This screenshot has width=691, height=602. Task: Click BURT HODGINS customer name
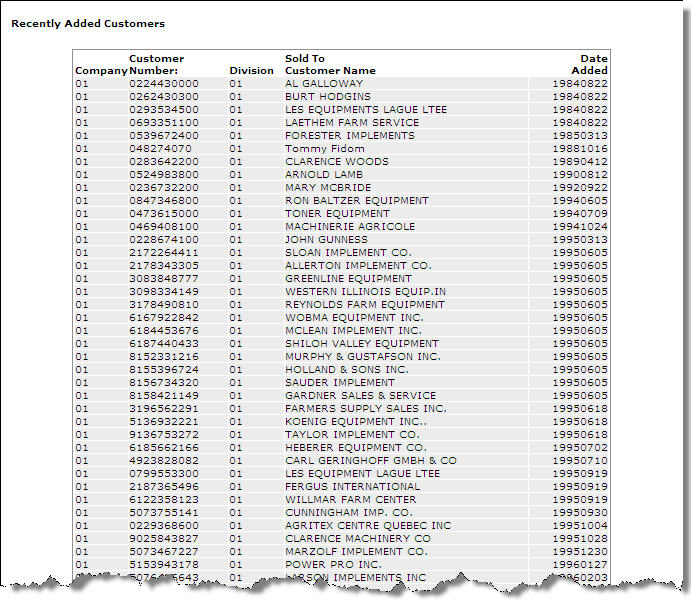(x=327, y=97)
